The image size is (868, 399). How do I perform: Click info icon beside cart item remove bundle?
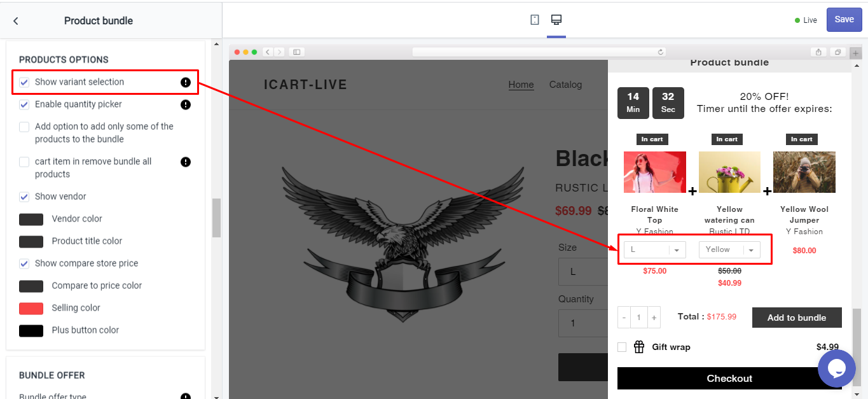coord(186,162)
